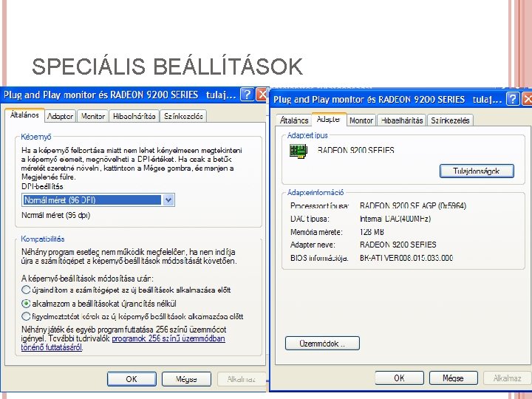Click the Tulajdonságok button

pos(477,171)
